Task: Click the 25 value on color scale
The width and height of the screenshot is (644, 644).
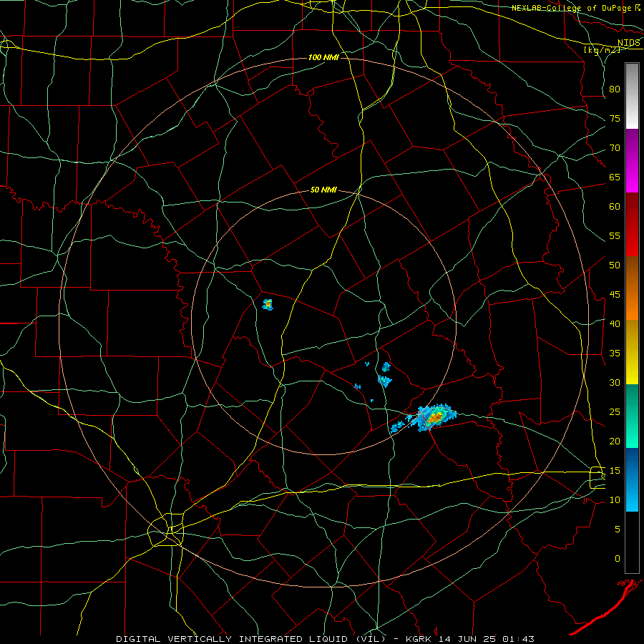Action: click(x=615, y=412)
